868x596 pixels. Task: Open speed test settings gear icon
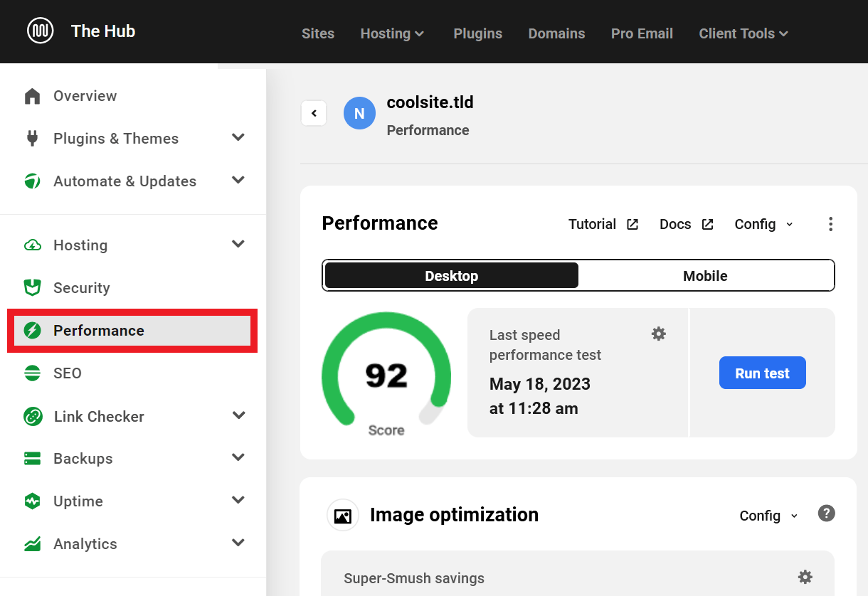659,334
